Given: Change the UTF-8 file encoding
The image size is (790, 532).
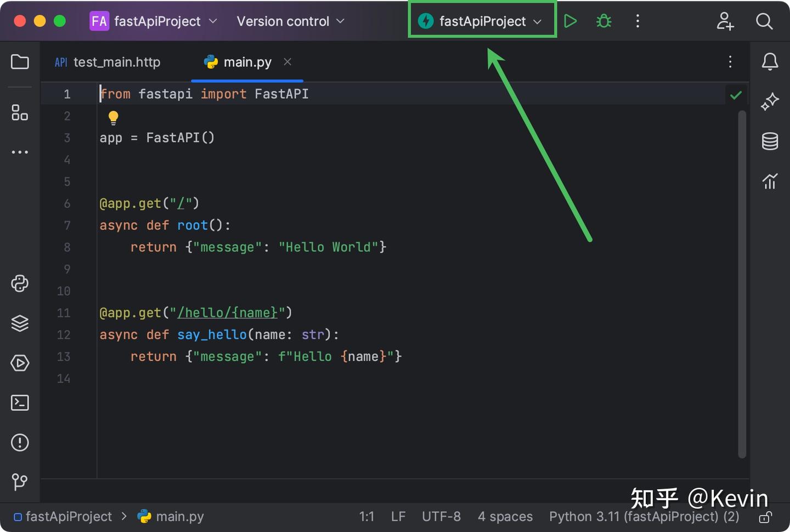Looking at the screenshot, I should point(441,516).
